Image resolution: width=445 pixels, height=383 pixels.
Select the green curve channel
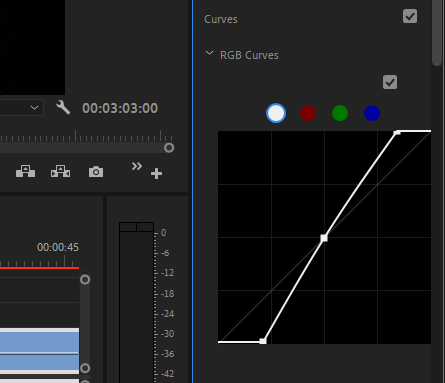[x=340, y=113]
